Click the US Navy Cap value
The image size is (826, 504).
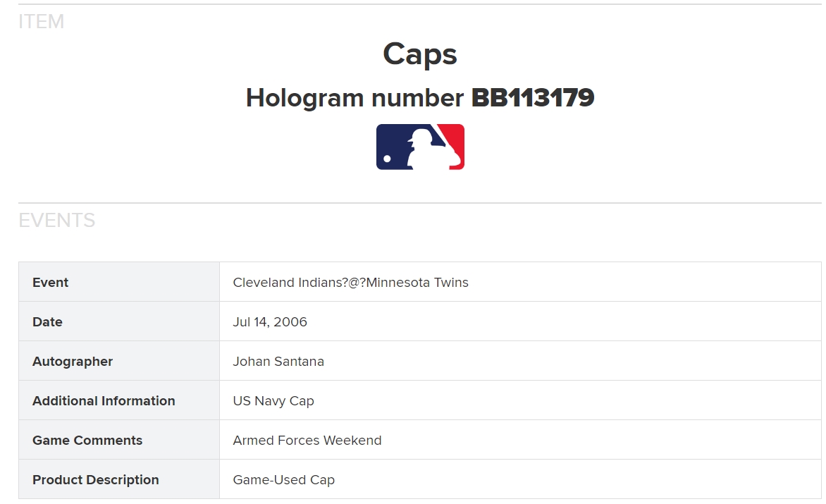(x=273, y=401)
